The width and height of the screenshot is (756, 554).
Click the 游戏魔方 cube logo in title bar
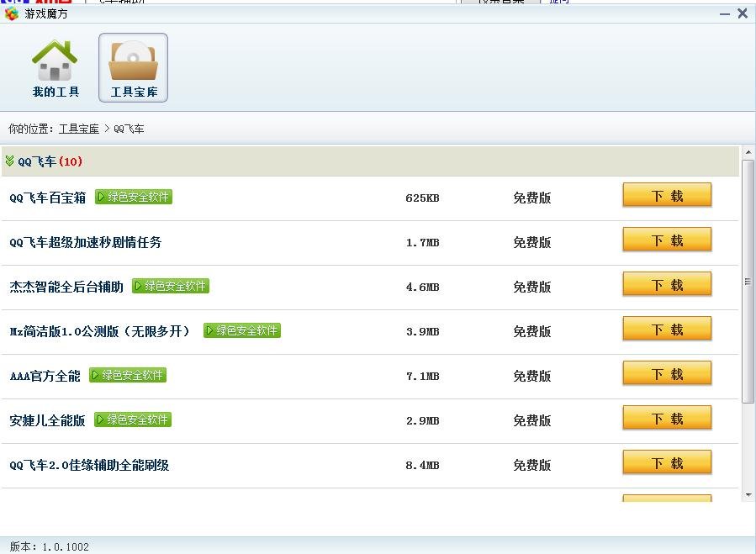(x=10, y=13)
